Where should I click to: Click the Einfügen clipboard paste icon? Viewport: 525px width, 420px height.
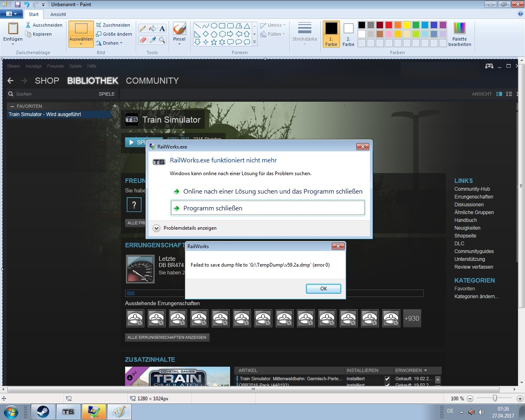13,28
